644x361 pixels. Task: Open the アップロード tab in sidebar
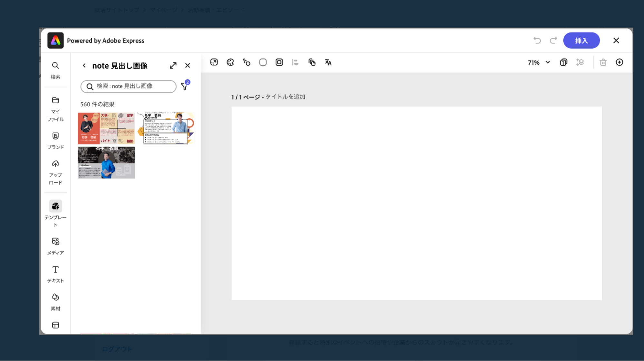[55, 172]
